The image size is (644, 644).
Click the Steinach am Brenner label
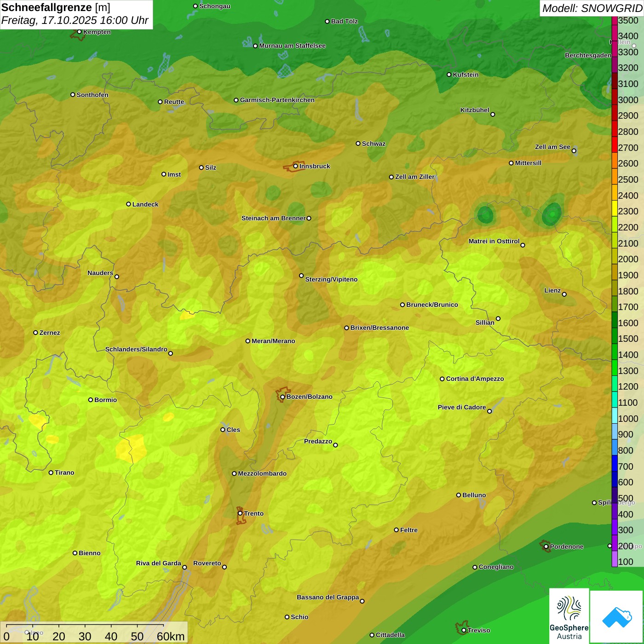point(273,218)
